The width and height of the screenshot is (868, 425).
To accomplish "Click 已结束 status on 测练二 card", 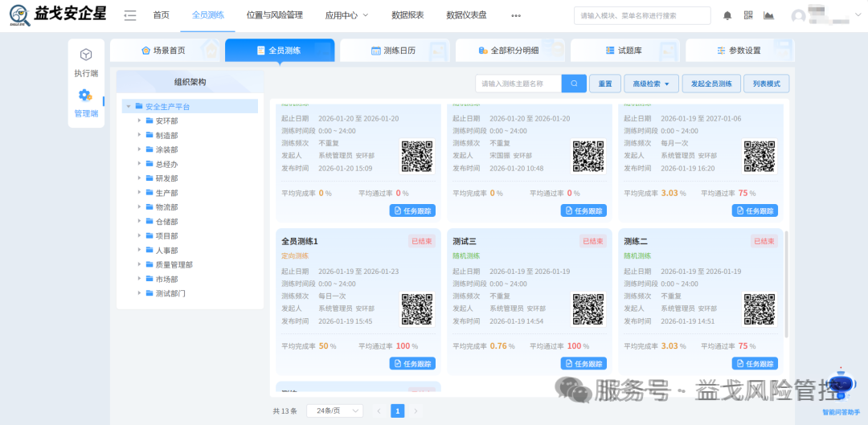I will pyautogui.click(x=764, y=241).
